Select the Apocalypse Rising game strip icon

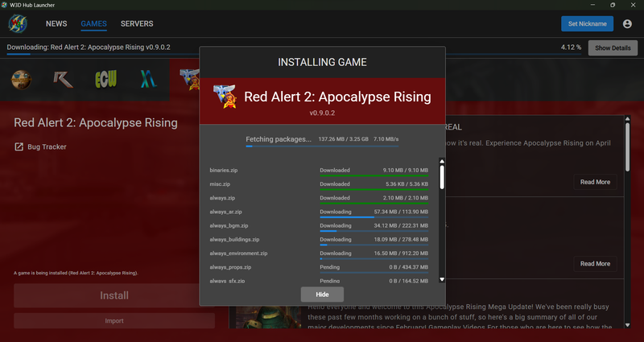[x=189, y=79]
